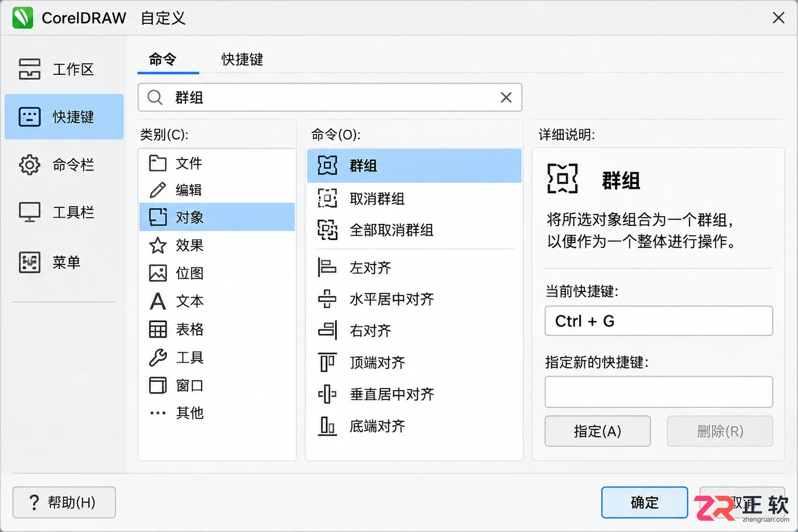Click the 指定(A) button

tap(597, 431)
